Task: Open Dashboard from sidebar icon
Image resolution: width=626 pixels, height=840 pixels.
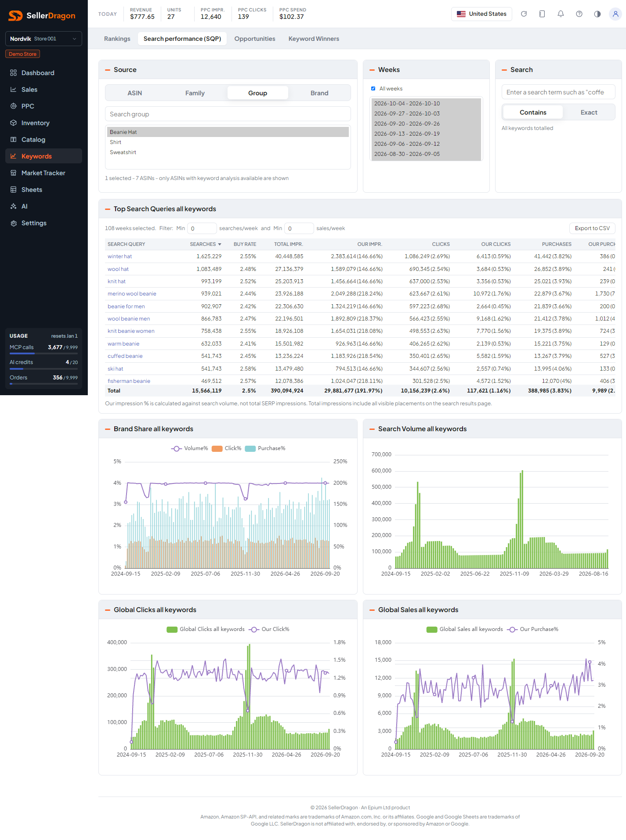Action: click(14, 73)
